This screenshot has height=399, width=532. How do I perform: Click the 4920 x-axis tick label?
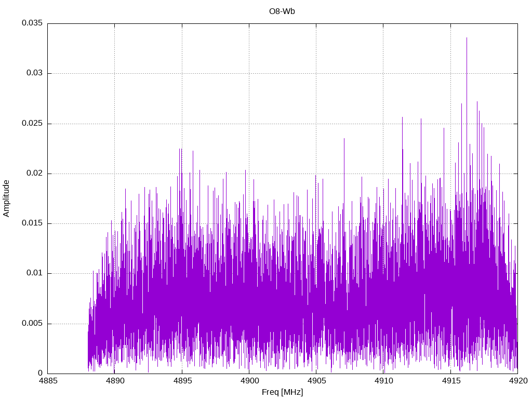517,381
